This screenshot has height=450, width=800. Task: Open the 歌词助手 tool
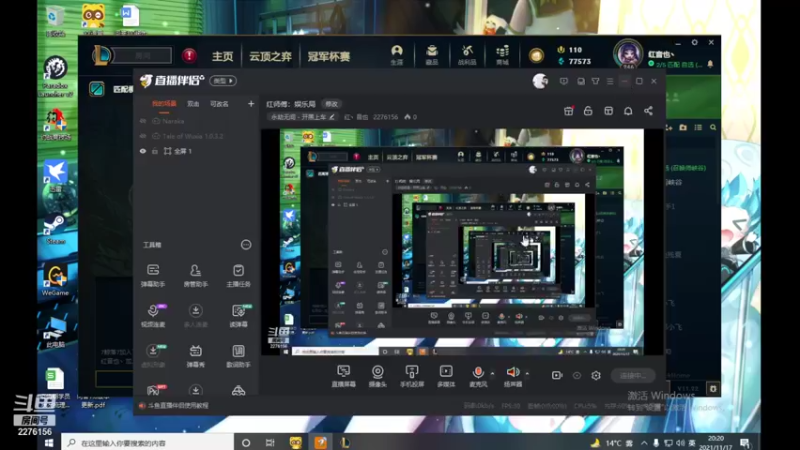click(238, 356)
